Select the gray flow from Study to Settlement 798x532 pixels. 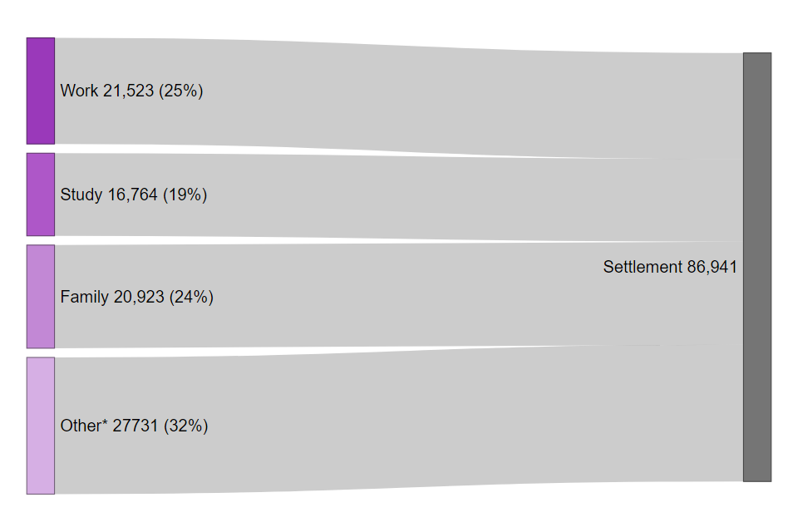[x=399, y=198]
